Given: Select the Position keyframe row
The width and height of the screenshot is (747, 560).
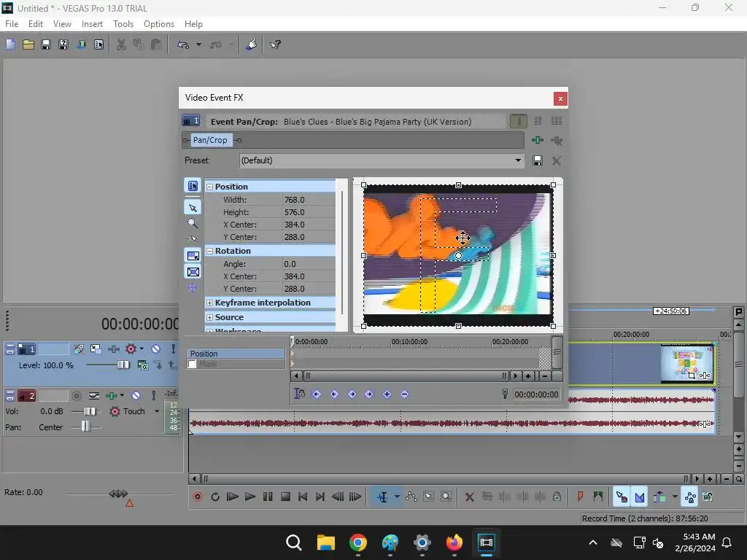Looking at the screenshot, I should 236,354.
